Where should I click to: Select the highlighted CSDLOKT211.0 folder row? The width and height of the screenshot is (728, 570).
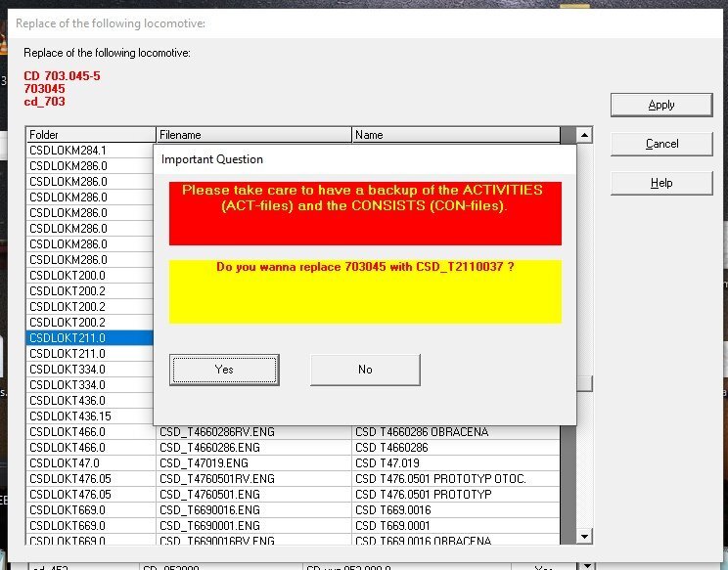(x=91, y=338)
